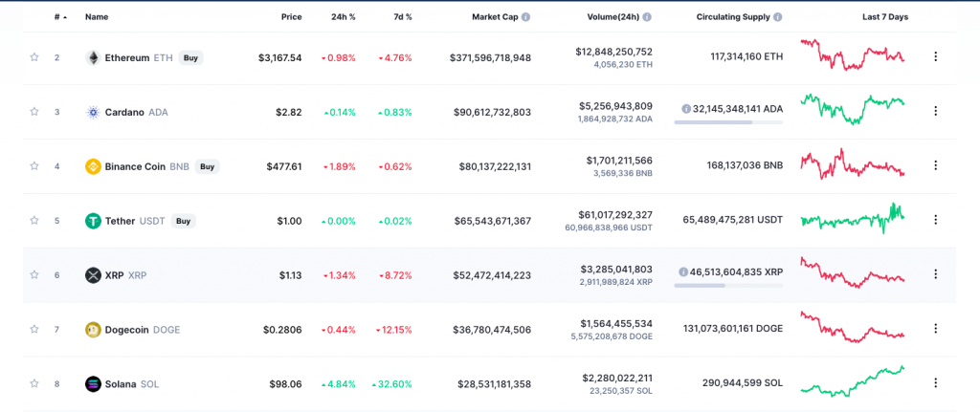This screenshot has height=412, width=980.
Task: Sort by the 7d % column header
Action: (x=401, y=17)
